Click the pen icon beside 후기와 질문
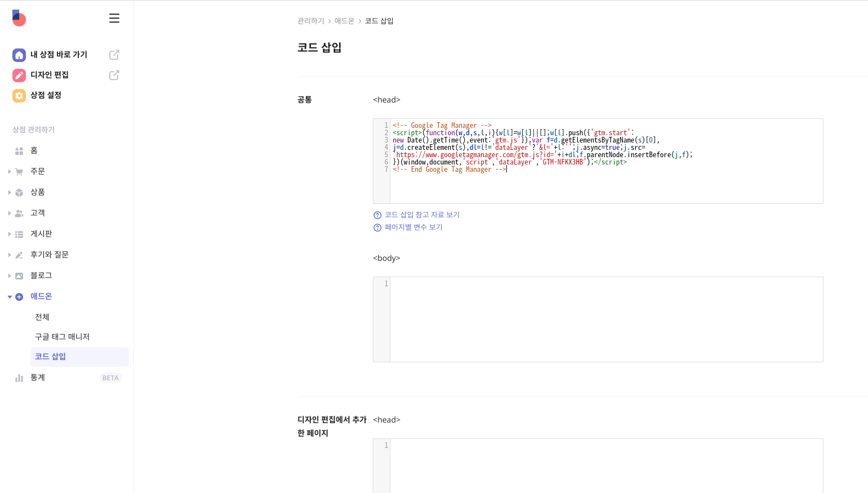The height and width of the screenshot is (493, 868). 19,255
